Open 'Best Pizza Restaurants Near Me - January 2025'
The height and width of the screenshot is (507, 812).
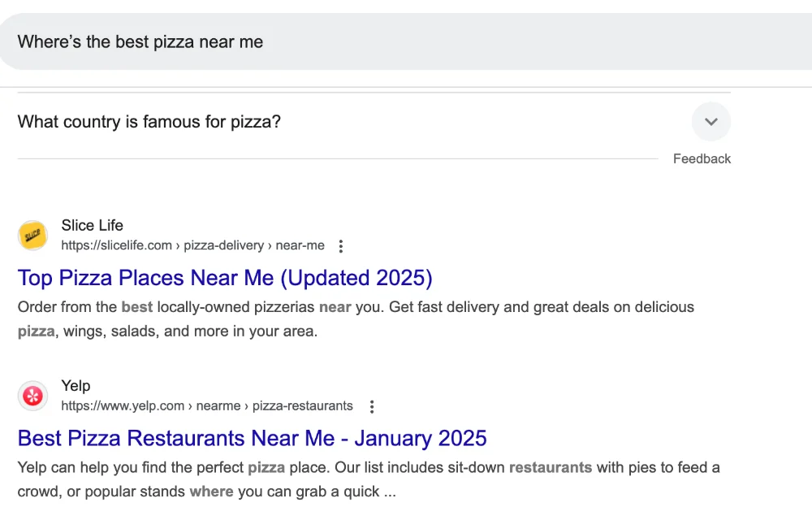click(x=253, y=439)
